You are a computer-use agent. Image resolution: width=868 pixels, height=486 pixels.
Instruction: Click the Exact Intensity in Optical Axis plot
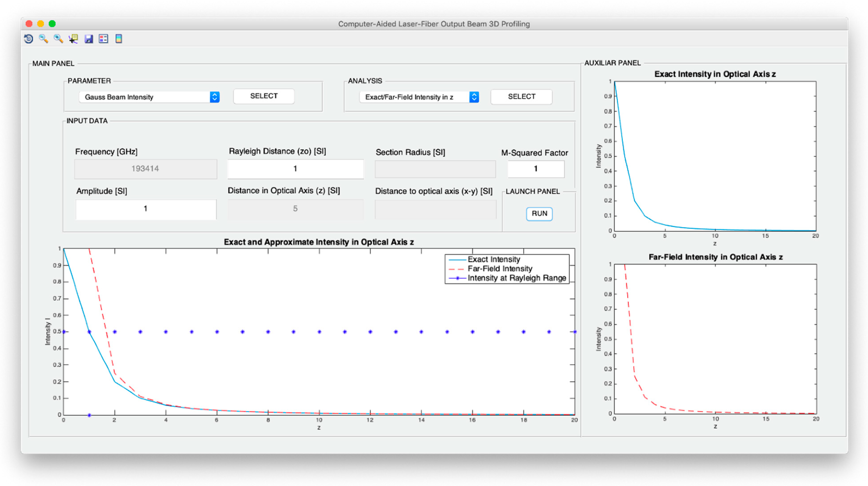point(715,156)
